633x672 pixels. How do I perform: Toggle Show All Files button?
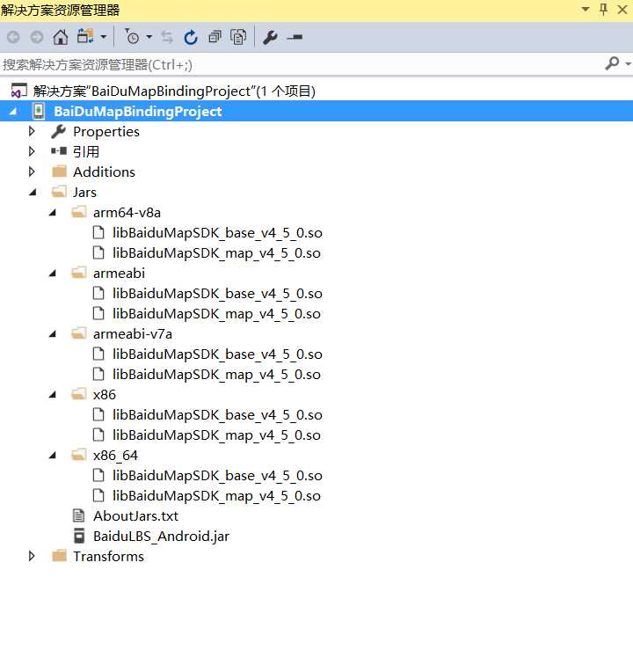[x=238, y=37]
